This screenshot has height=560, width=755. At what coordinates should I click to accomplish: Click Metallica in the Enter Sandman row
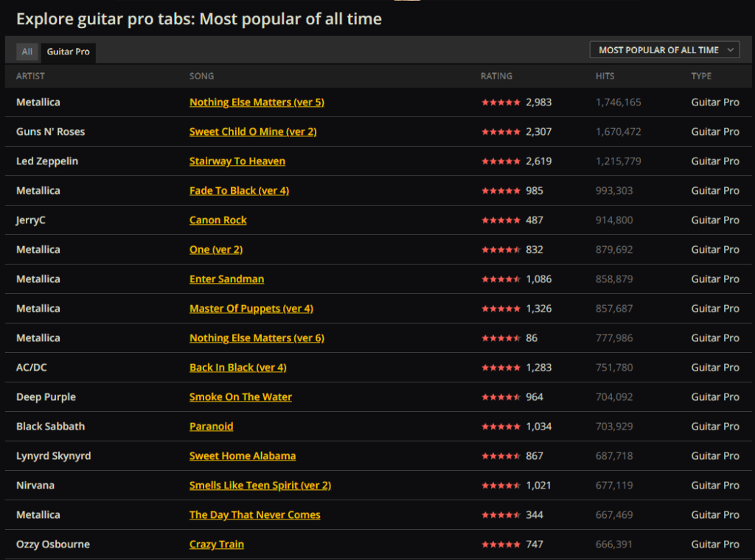point(38,279)
